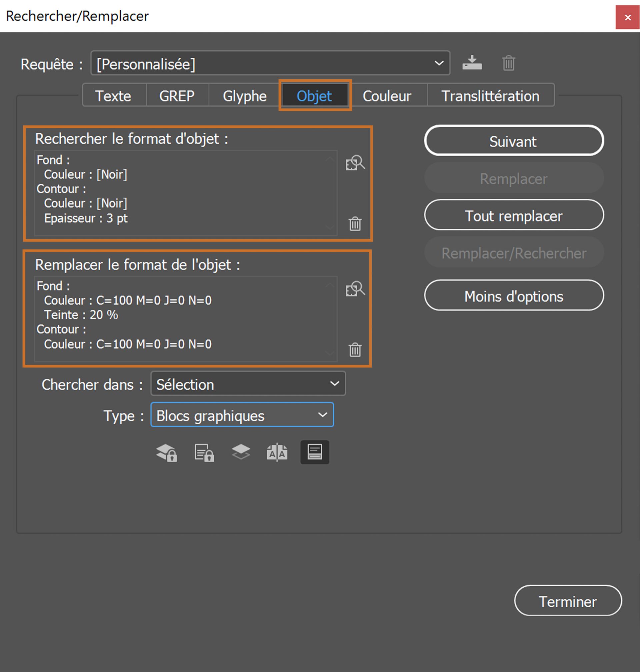
Task: Open find object format options icon
Action: tap(355, 163)
